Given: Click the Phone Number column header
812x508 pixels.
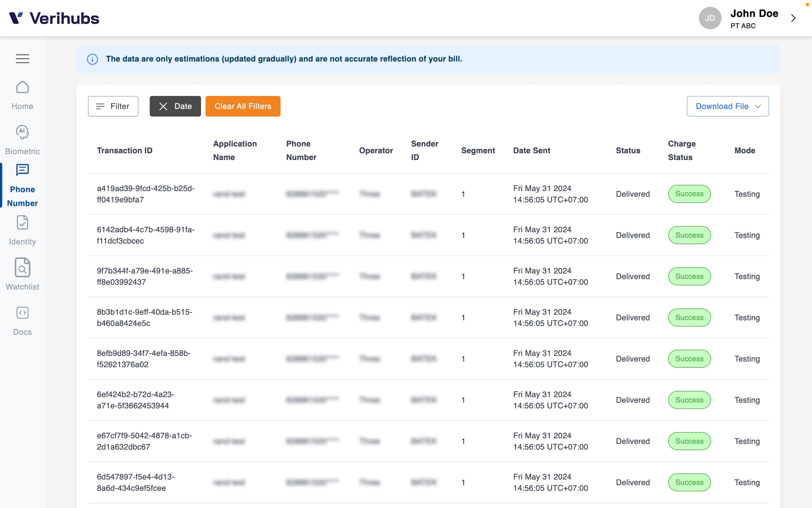Looking at the screenshot, I should [x=301, y=150].
